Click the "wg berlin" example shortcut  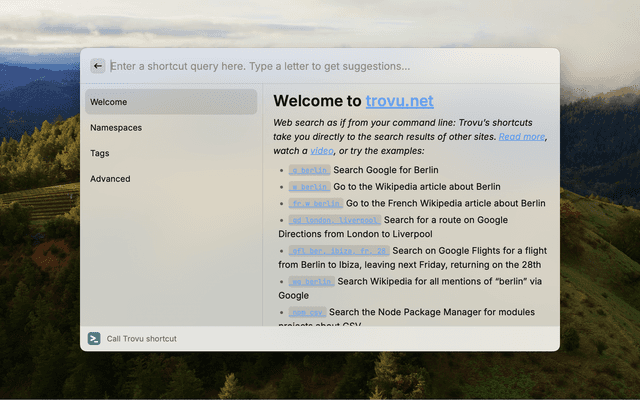click(311, 282)
